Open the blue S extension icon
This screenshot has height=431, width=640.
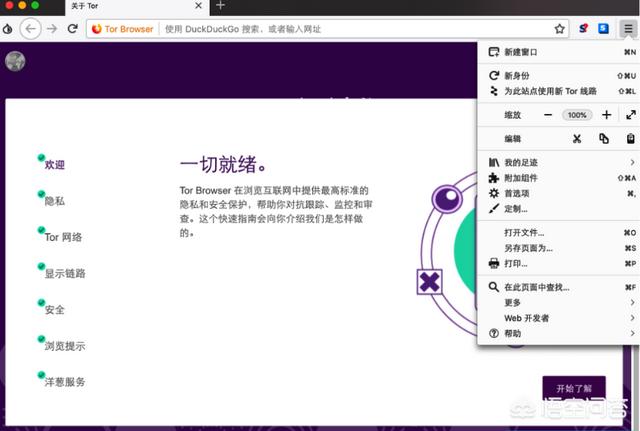(x=603, y=29)
